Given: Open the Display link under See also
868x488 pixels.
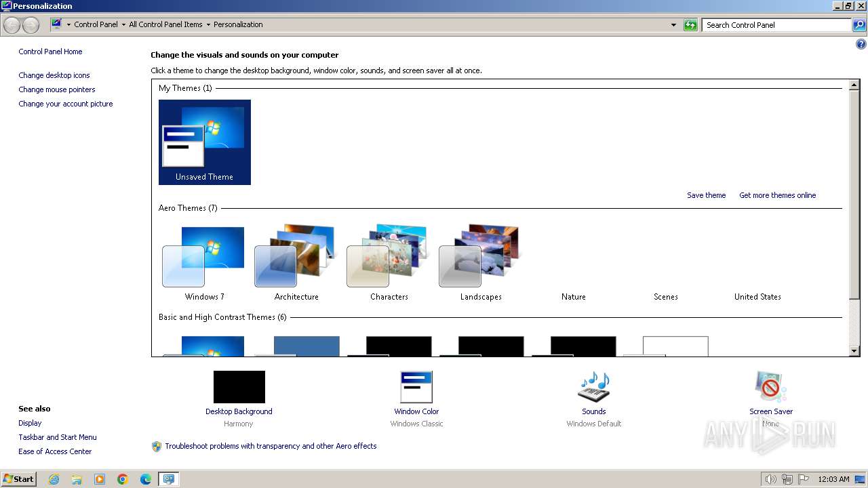Looking at the screenshot, I should point(30,423).
